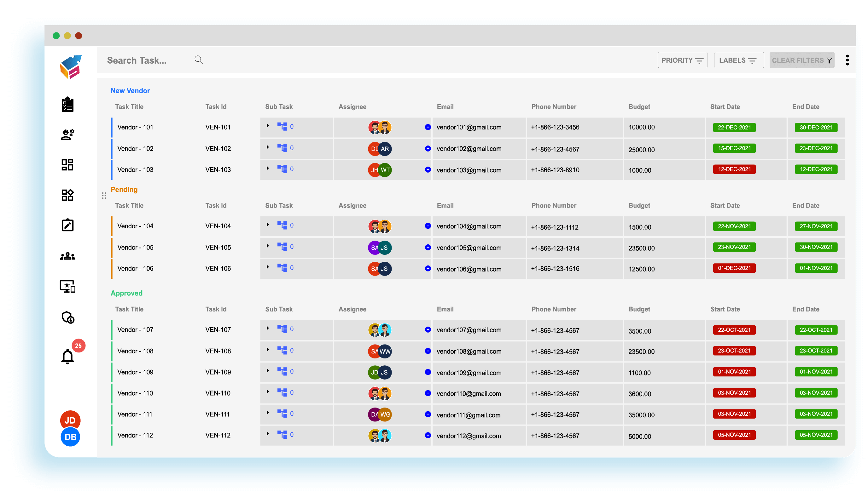Click the search magnifier icon
868x497 pixels.
[199, 60]
